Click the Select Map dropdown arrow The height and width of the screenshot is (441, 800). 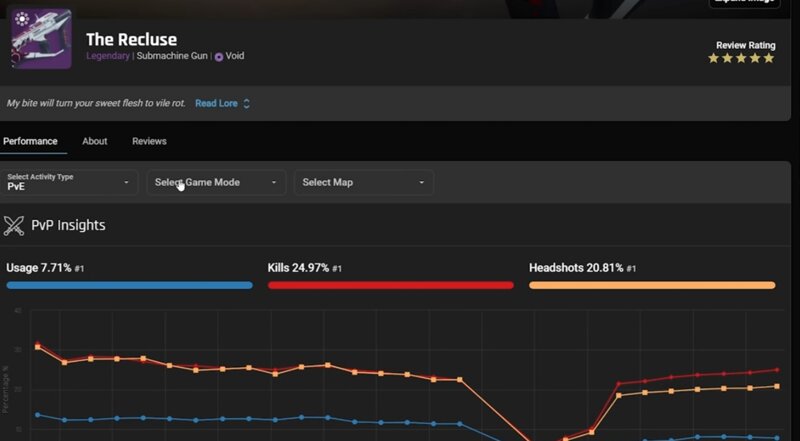point(421,182)
